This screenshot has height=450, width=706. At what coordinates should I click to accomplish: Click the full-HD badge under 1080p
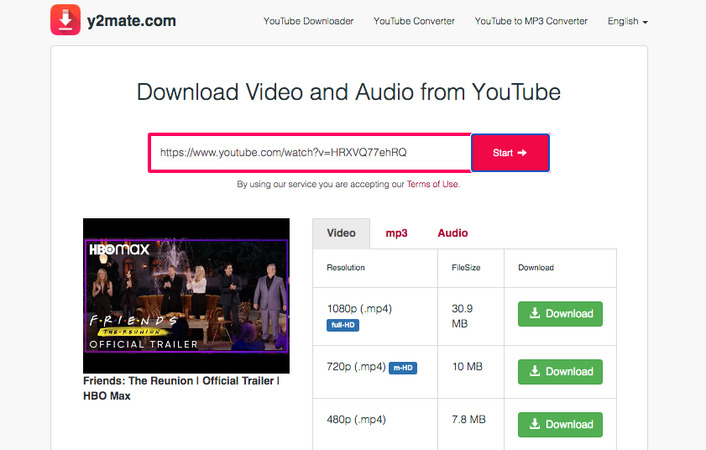tap(343, 325)
